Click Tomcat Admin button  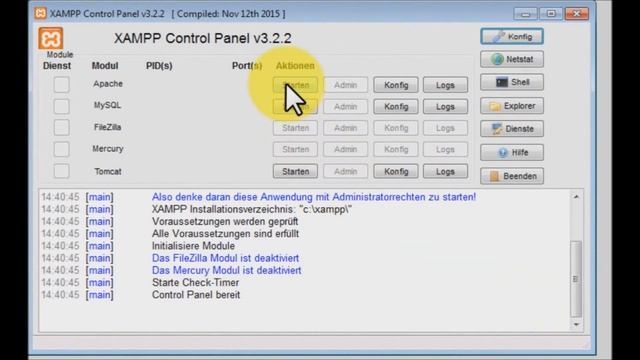pyautogui.click(x=346, y=171)
